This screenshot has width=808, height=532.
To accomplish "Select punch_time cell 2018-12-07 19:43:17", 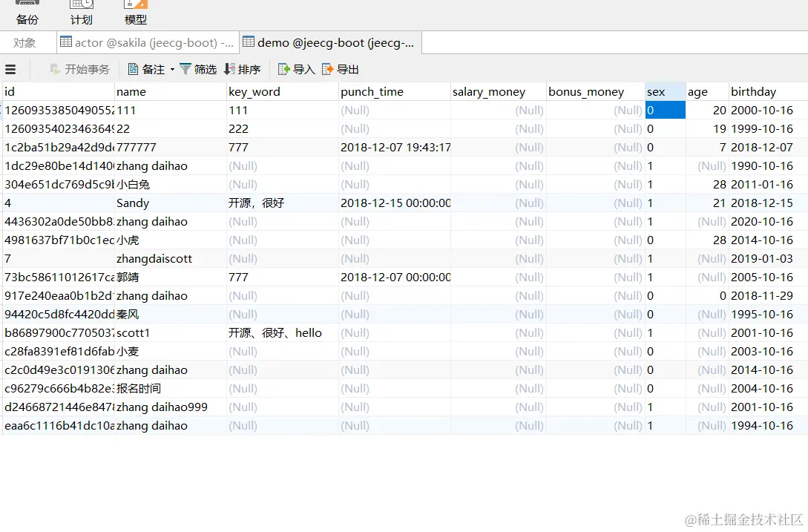I will click(395, 148).
